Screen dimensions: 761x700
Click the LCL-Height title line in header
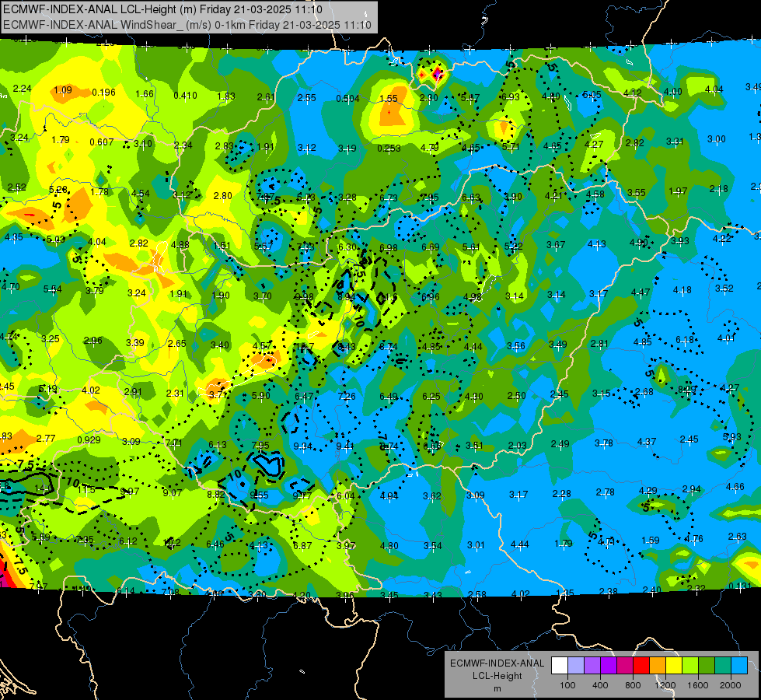click(x=162, y=9)
